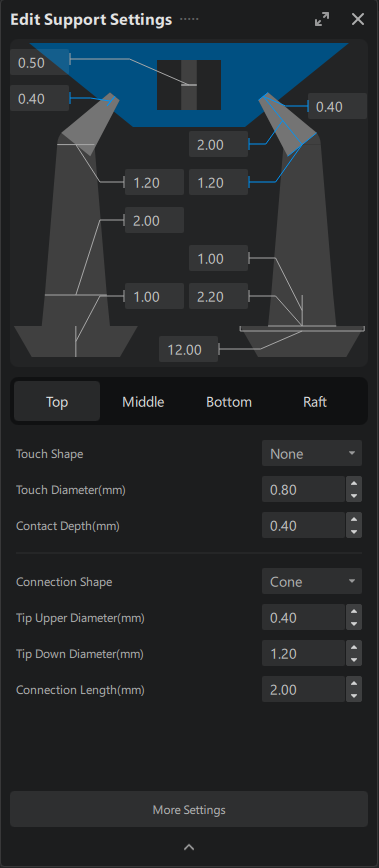Increase Touch Diameter with up arrow
Viewport: 379px width, 868px height.
click(354, 483)
